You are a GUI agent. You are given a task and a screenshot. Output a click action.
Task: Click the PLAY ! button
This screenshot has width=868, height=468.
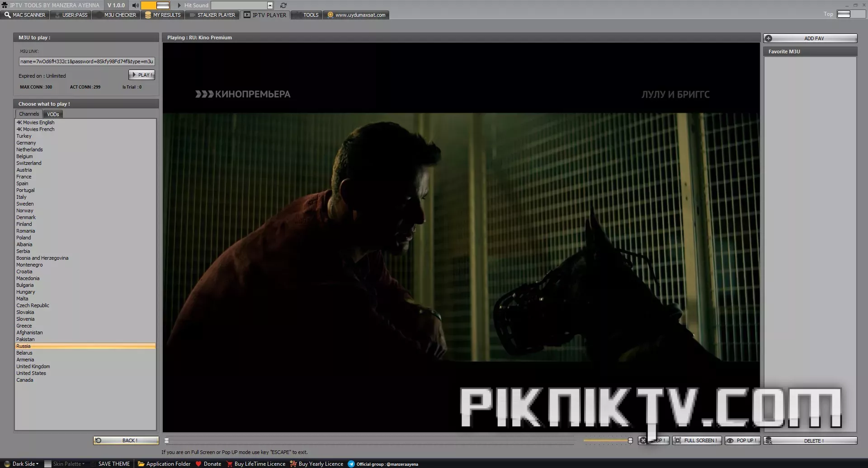142,75
